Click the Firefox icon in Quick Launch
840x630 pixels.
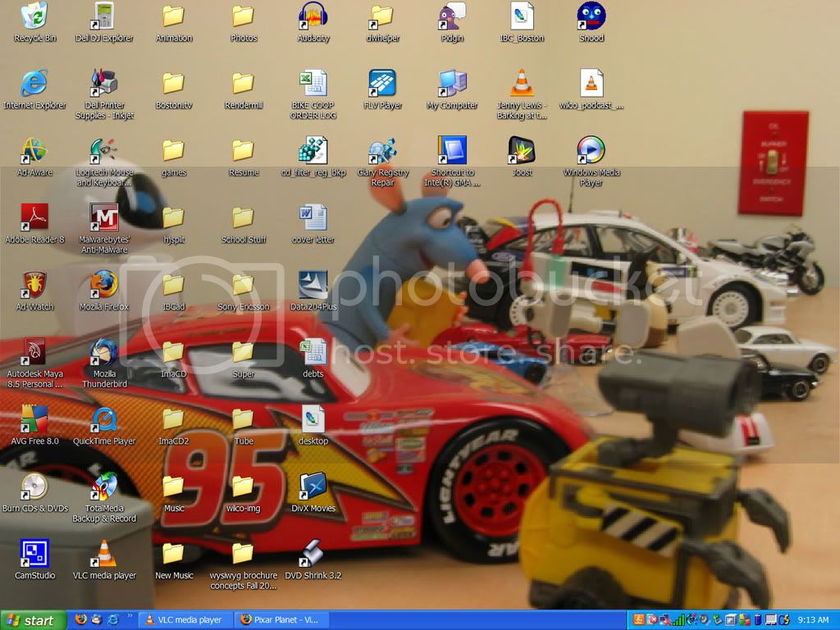click(x=80, y=620)
